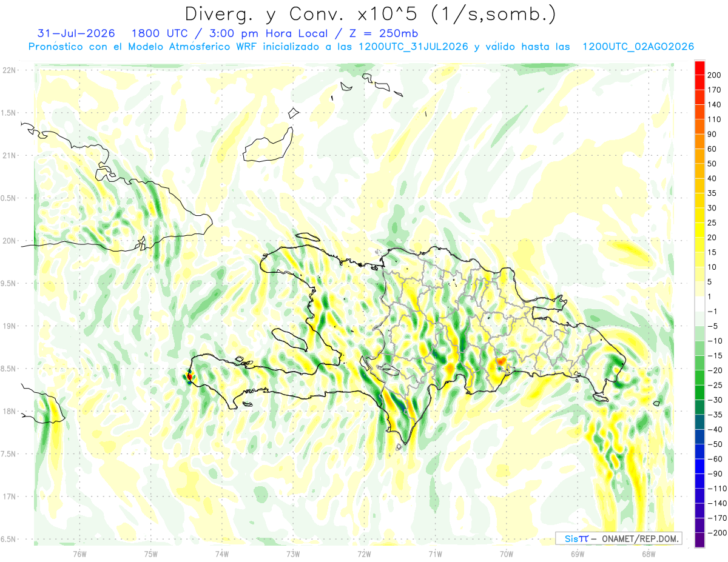Click the 73W longitude label
The height and width of the screenshot is (562, 728).
coord(293,553)
